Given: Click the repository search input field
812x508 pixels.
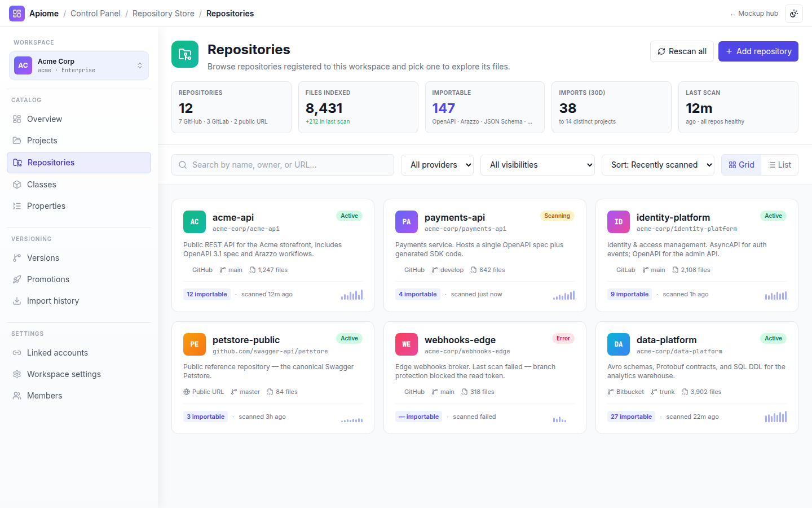Looking at the screenshot, I should click(283, 165).
